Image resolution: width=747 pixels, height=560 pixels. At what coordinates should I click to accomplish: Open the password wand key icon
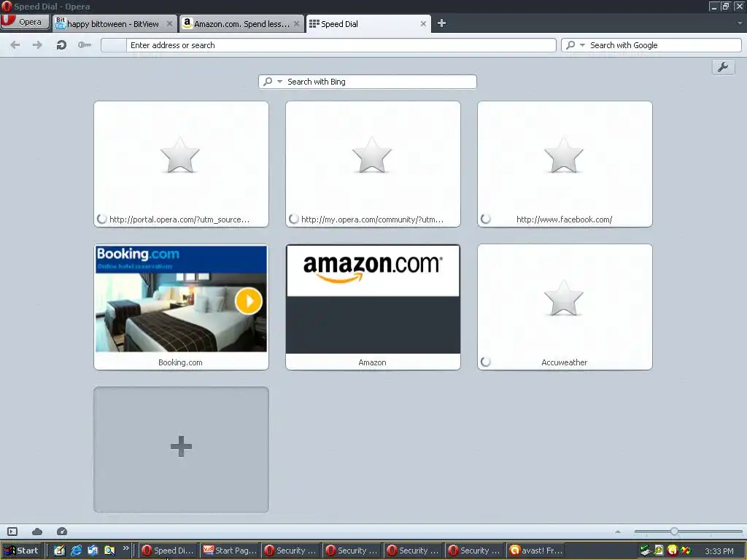click(85, 44)
